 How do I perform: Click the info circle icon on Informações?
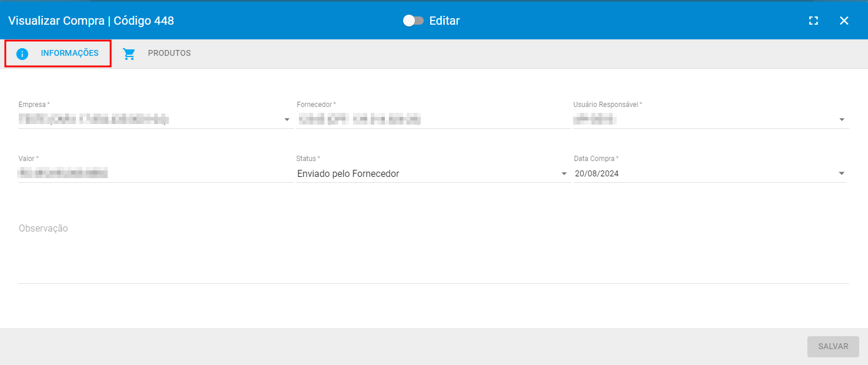click(x=22, y=54)
